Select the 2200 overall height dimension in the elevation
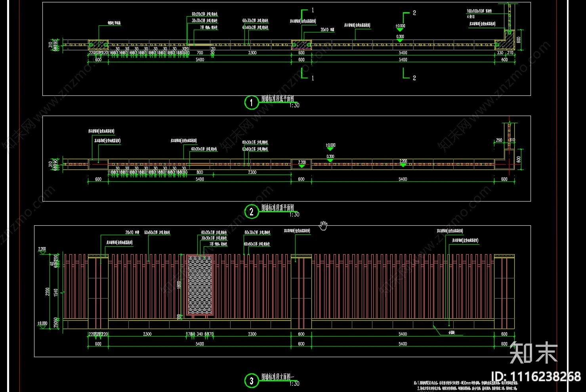The image size is (586, 392). pyautogui.click(x=48, y=292)
